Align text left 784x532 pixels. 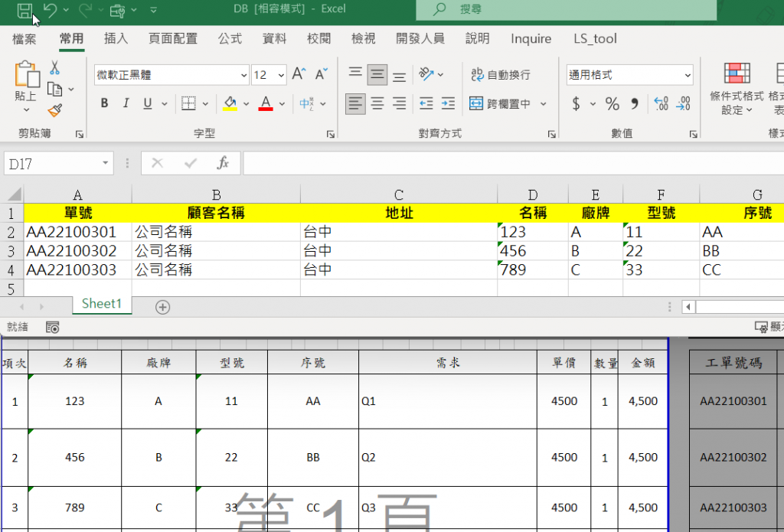coord(355,104)
